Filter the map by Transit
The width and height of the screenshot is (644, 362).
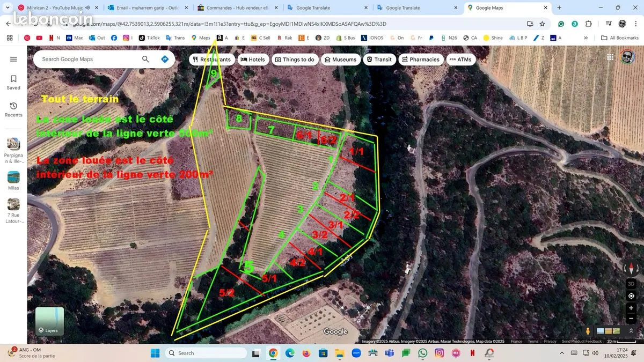pyautogui.click(x=379, y=60)
